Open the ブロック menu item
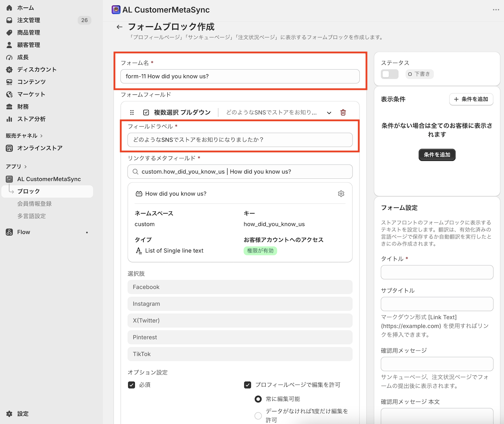The image size is (504, 424). [x=47, y=191]
